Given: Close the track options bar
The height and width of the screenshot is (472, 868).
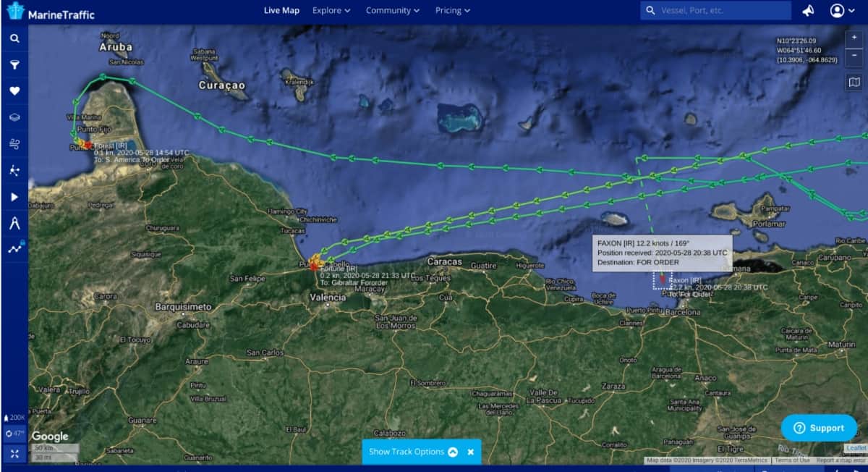Looking at the screenshot, I should tap(471, 452).
